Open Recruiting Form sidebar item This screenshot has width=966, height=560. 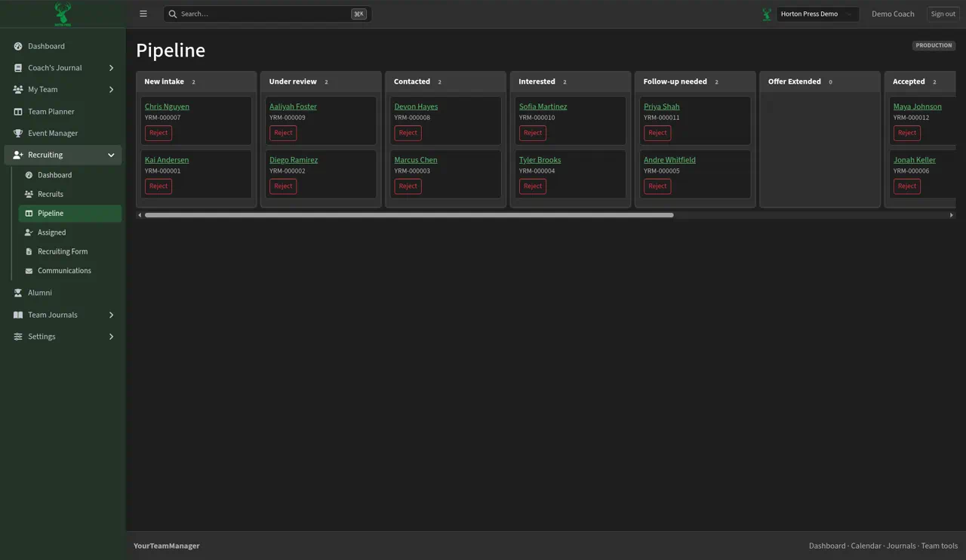[69, 251]
